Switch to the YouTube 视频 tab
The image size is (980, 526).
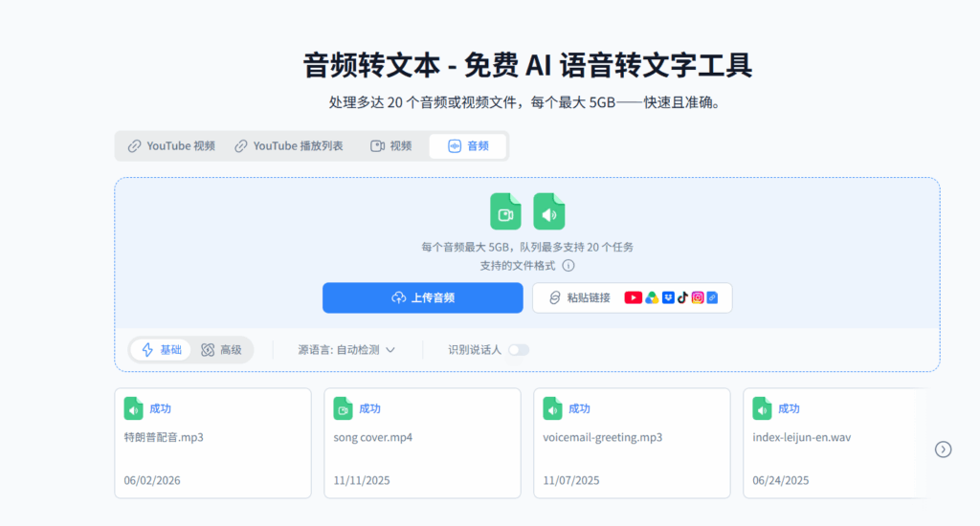pyautogui.click(x=171, y=146)
